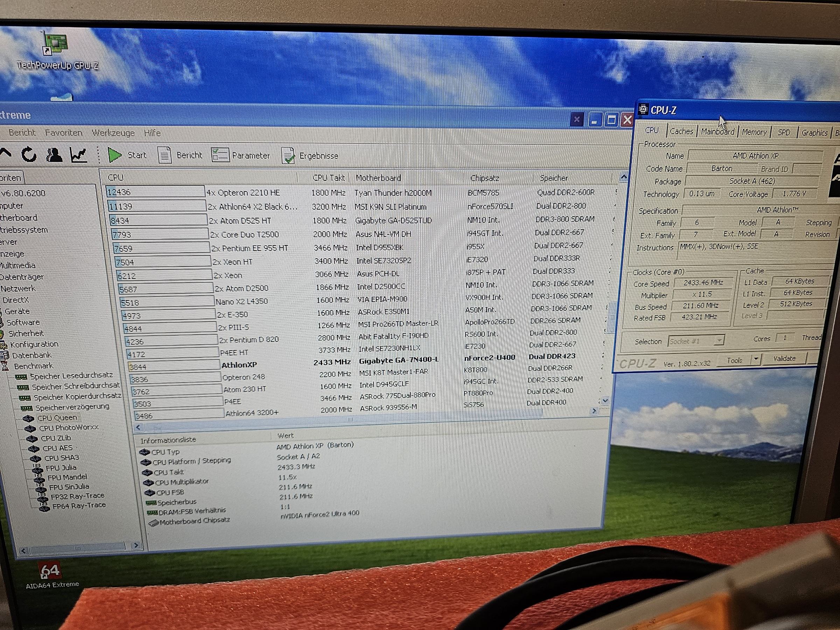Image resolution: width=840 pixels, height=630 pixels.
Task: Click the user profile icon in toolbar
Action: 54,155
